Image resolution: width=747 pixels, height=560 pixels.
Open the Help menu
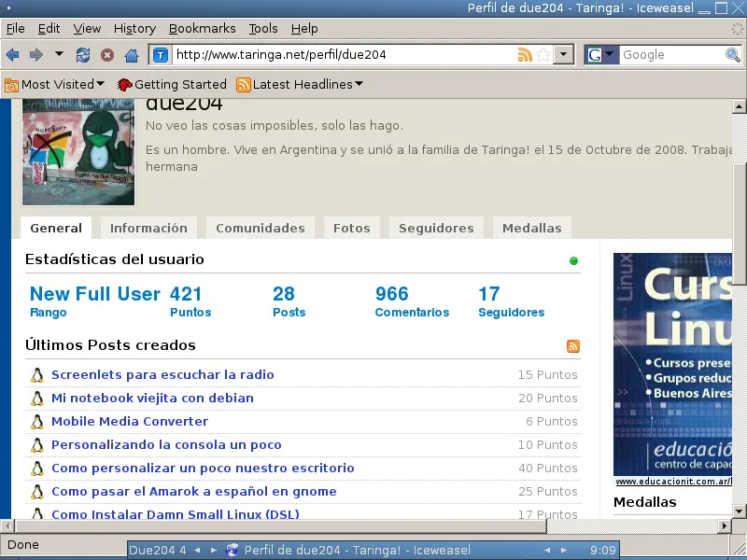(304, 29)
